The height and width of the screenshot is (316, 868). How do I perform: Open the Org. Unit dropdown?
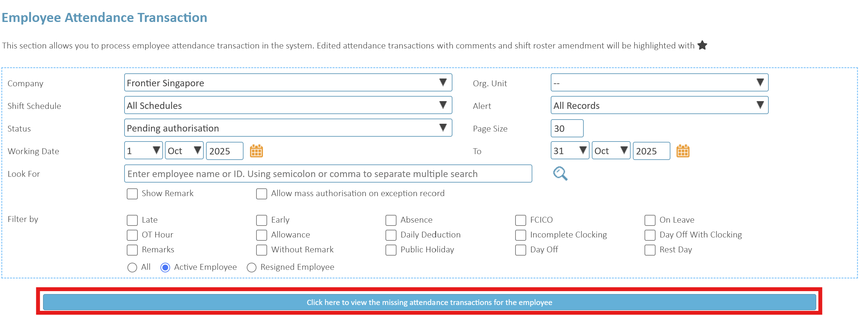659,83
